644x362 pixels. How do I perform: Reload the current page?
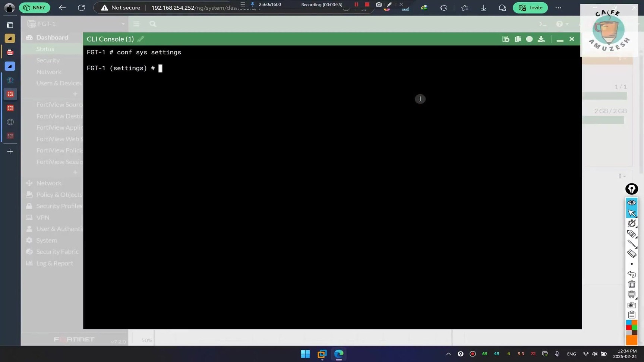tap(81, 7)
